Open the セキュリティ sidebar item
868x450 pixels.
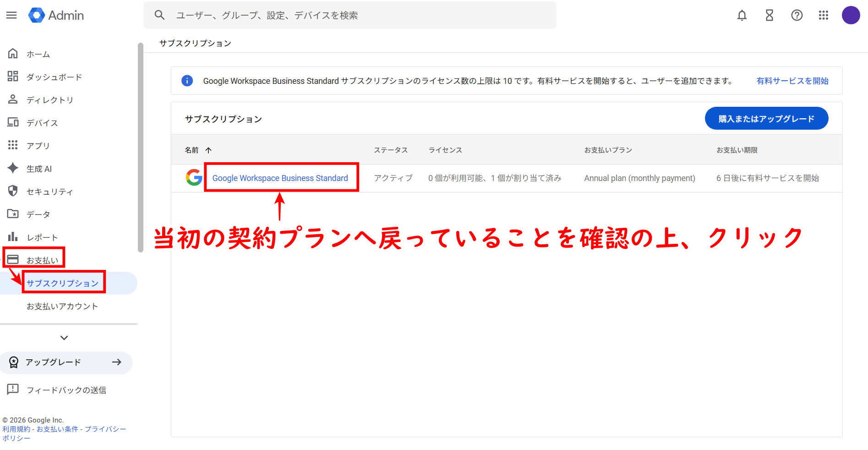click(49, 192)
